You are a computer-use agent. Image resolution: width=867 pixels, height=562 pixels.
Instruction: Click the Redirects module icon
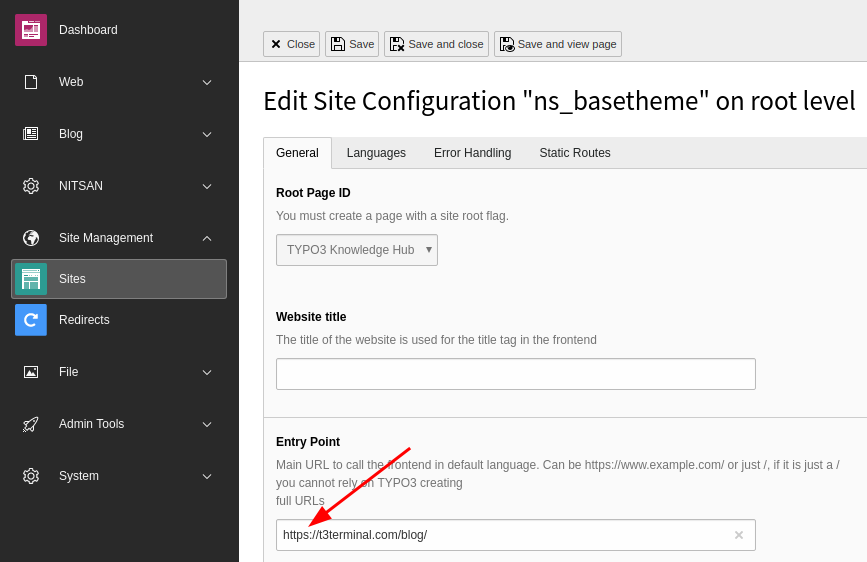[31, 320]
